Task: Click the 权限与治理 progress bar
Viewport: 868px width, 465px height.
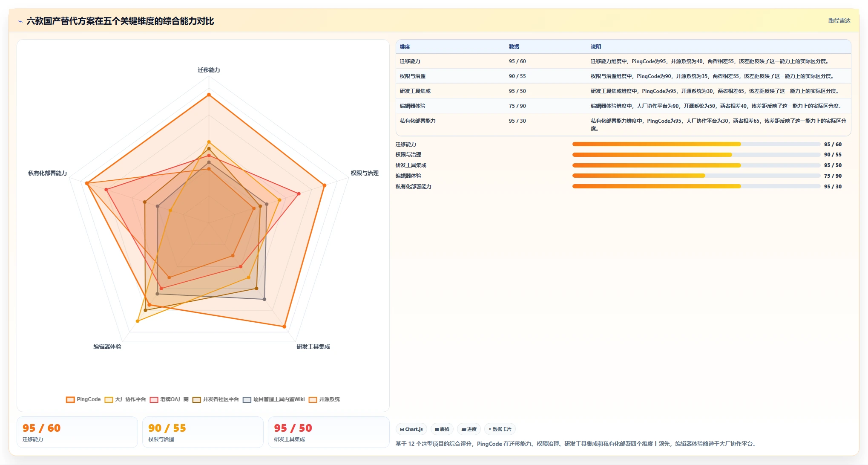Action: (696, 155)
